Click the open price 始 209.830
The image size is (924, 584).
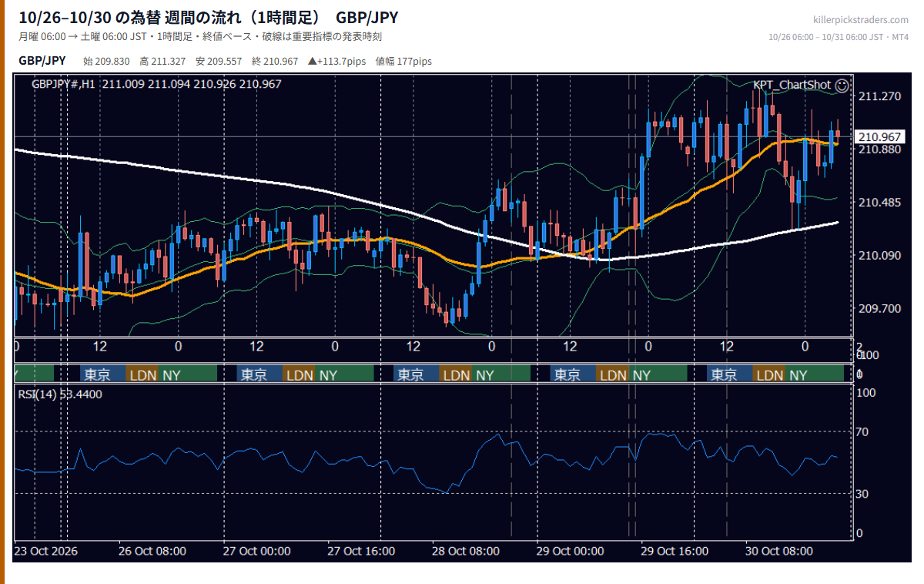[106, 62]
